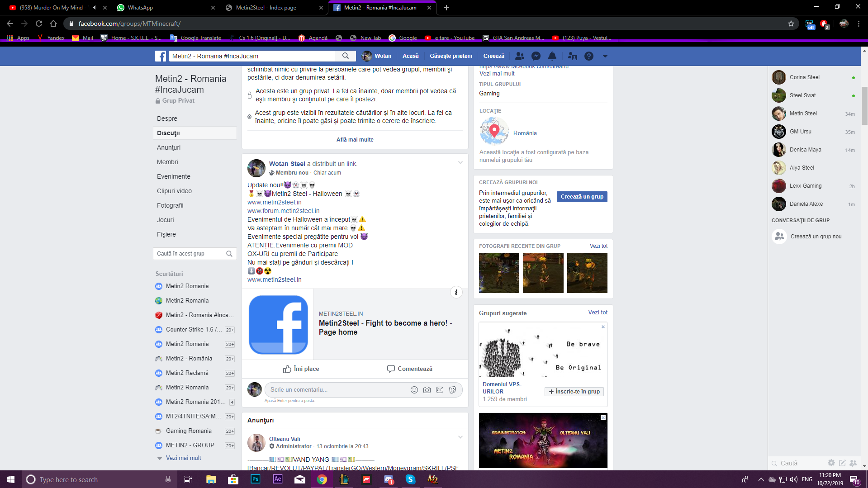Open chat with Corina Steel
Image resolution: width=868 pixels, height=488 pixels.
pos(814,77)
